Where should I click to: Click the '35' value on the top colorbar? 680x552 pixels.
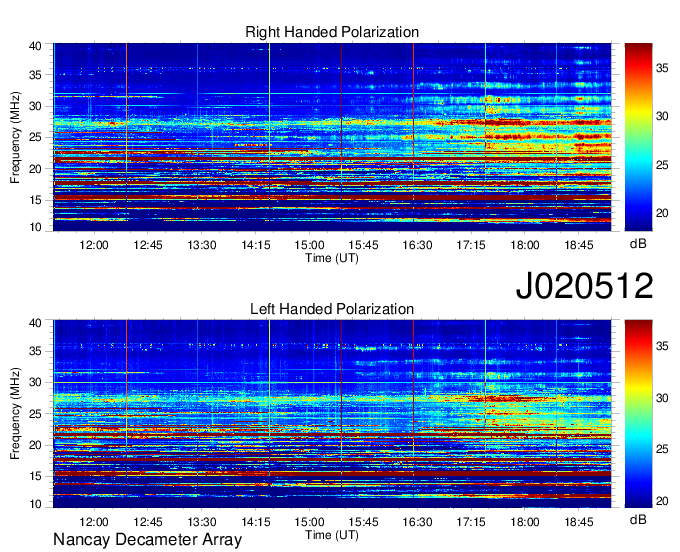point(662,68)
